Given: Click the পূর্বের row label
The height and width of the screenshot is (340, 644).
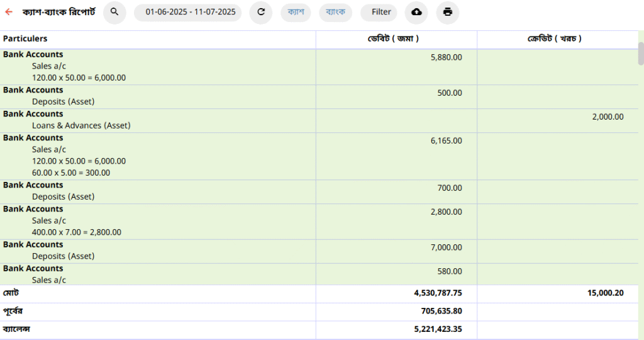Looking at the screenshot, I should tap(13, 311).
